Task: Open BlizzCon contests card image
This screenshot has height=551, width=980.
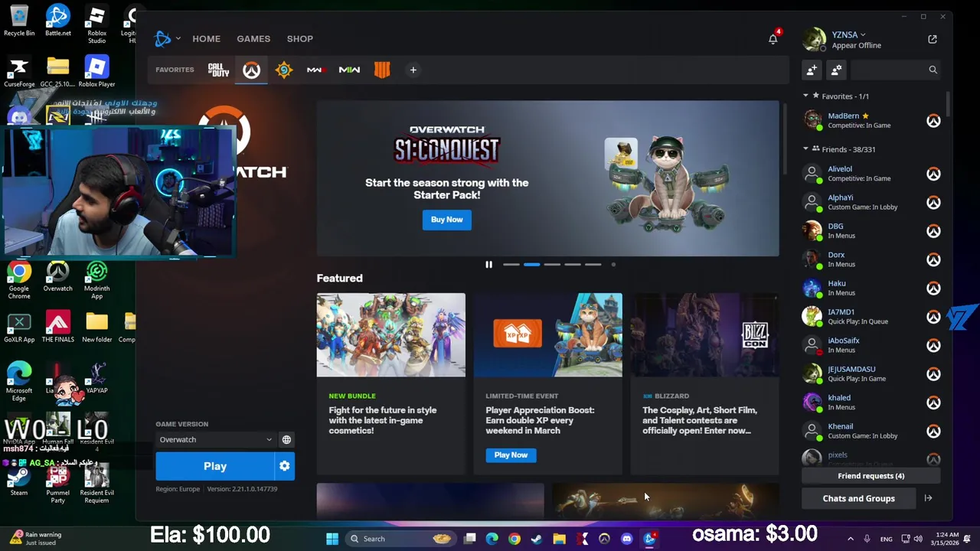Action: click(x=704, y=334)
